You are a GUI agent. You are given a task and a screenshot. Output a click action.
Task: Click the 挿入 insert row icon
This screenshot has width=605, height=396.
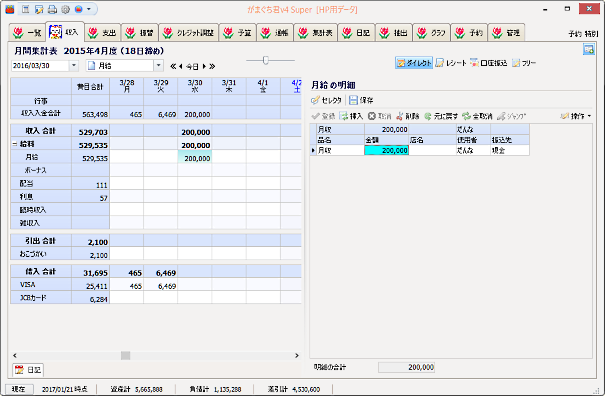[343, 116]
